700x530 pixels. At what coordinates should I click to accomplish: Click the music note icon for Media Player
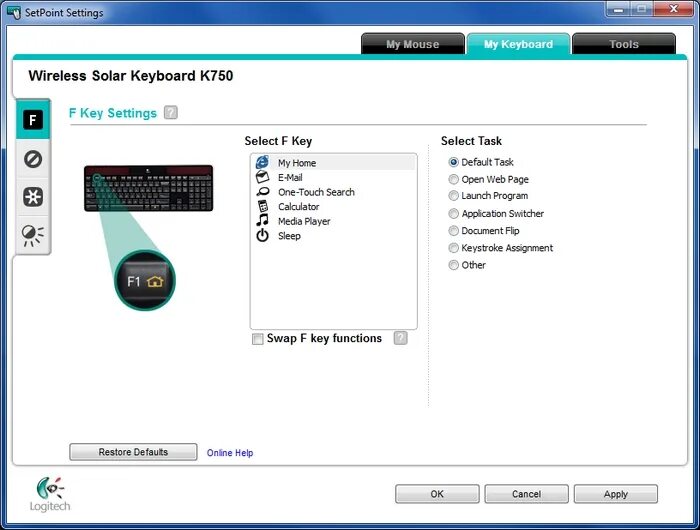tap(262, 220)
